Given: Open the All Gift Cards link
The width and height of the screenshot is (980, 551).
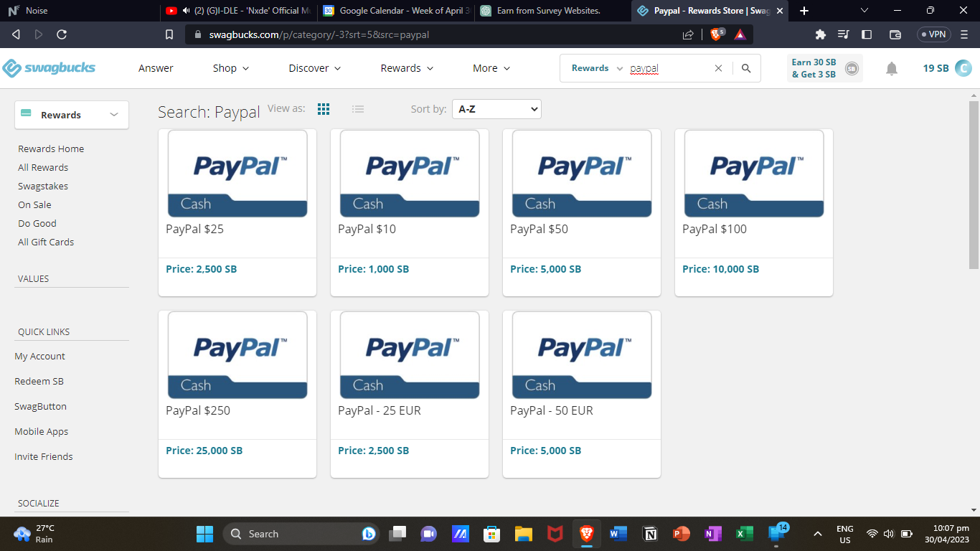Looking at the screenshot, I should click(x=46, y=242).
